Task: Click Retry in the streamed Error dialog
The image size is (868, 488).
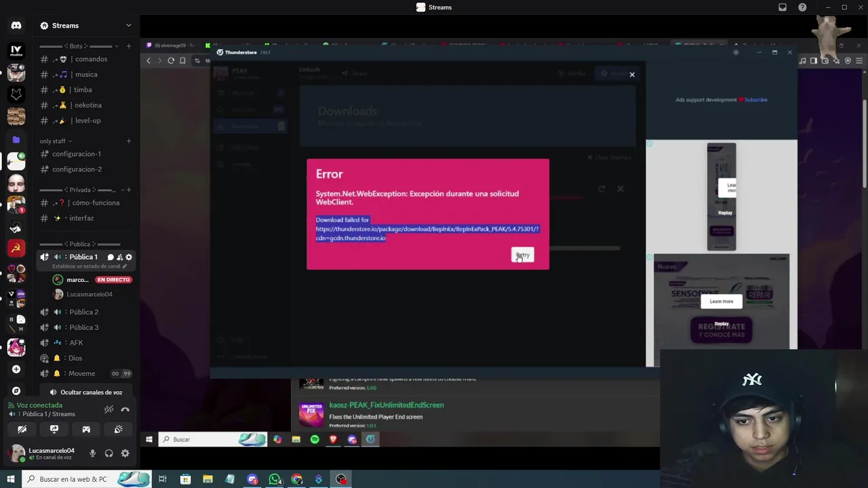Action: pyautogui.click(x=522, y=255)
